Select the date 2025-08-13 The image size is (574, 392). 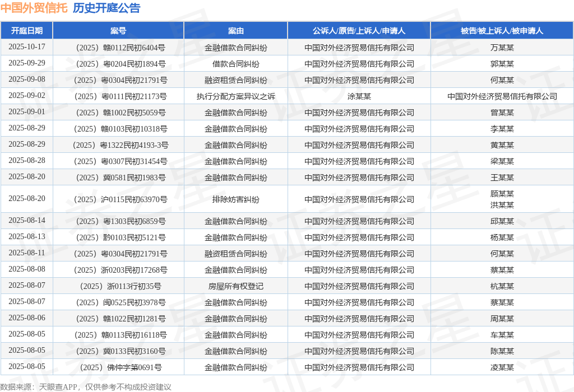click(27, 236)
